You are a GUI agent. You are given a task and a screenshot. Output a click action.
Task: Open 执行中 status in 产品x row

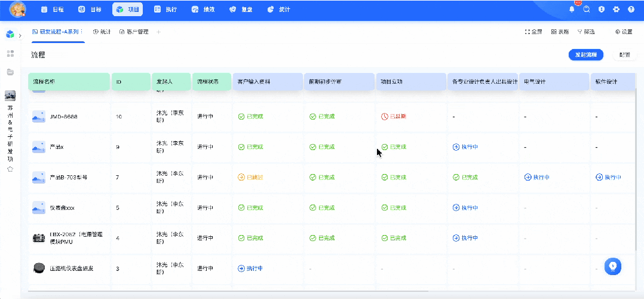click(x=465, y=147)
